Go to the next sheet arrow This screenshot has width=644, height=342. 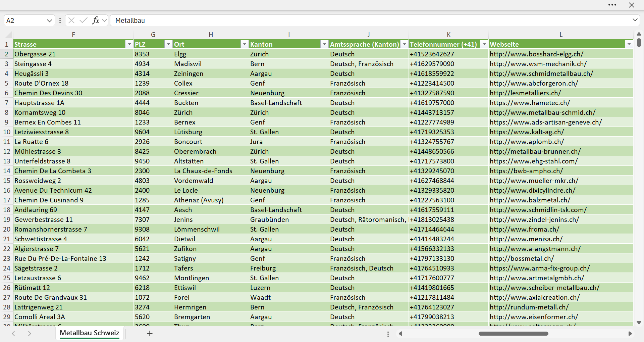30,333
